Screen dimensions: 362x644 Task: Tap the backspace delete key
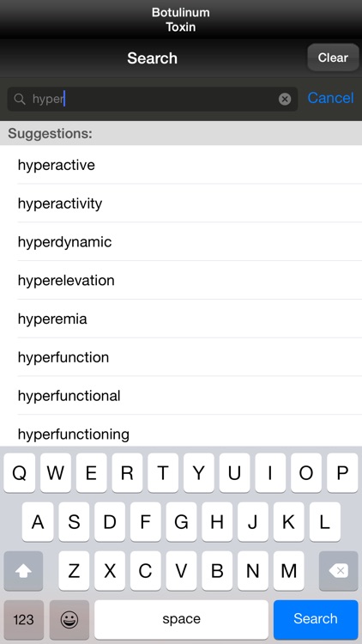[x=339, y=571]
